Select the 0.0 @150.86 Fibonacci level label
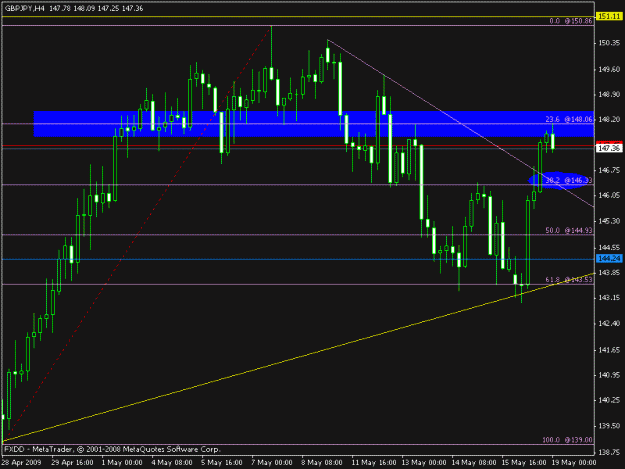The width and height of the screenshot is (625, 469). point(571,21)
